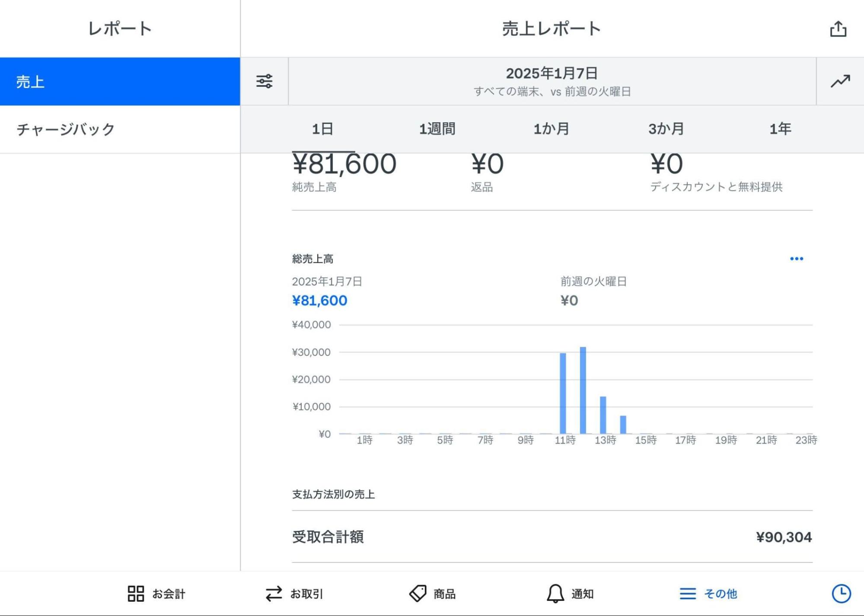
Task: Select 3か月 as the reporting period
Action: point(665,128)
